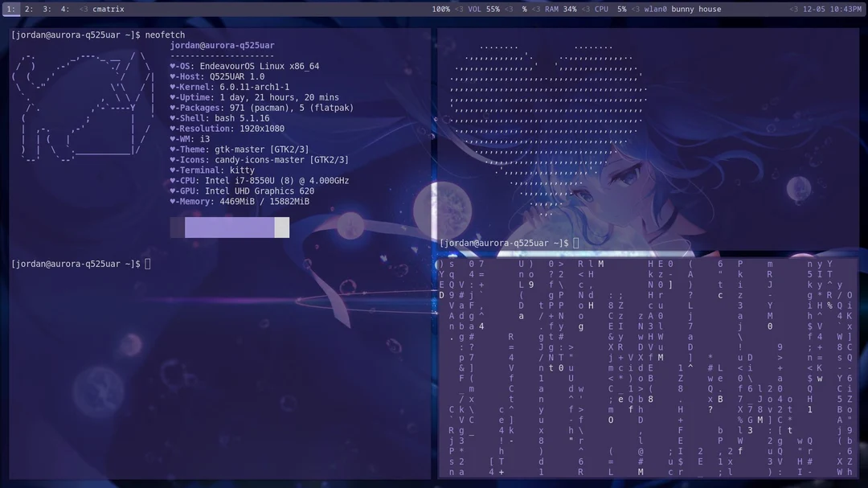Switch to workspace 4
The width and height of the screenshot is (868, 488).
[x=63, y=9]
